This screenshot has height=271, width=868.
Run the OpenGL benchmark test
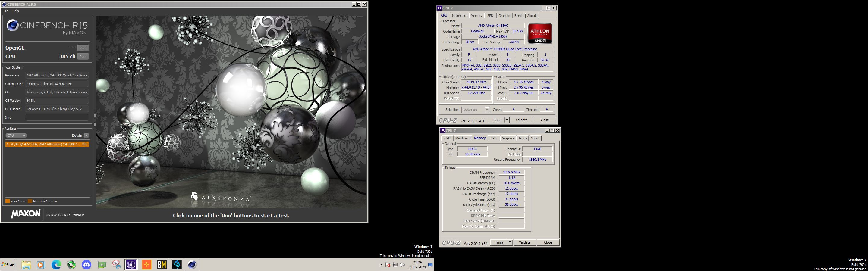[x=83, y=48]
